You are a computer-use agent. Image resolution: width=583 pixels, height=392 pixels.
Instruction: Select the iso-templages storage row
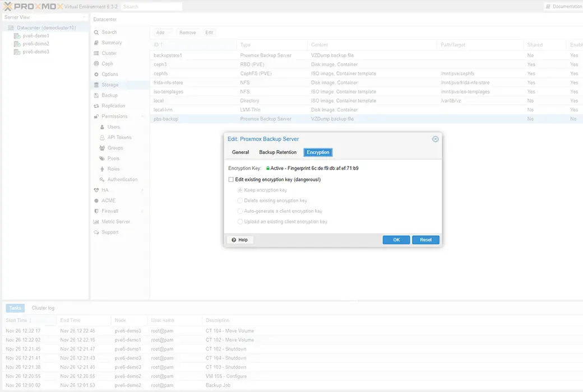click(x=366, y=92)
